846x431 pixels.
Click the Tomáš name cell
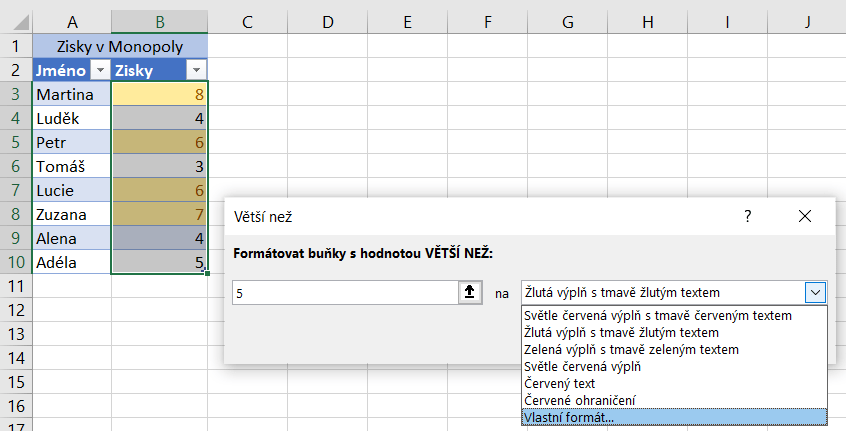[71, 166]
